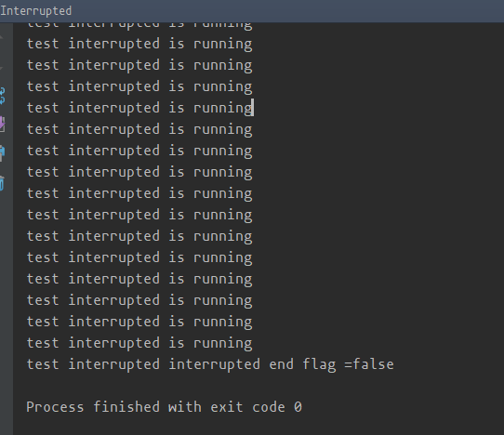Click the line containing the text caret

(139, 108)
